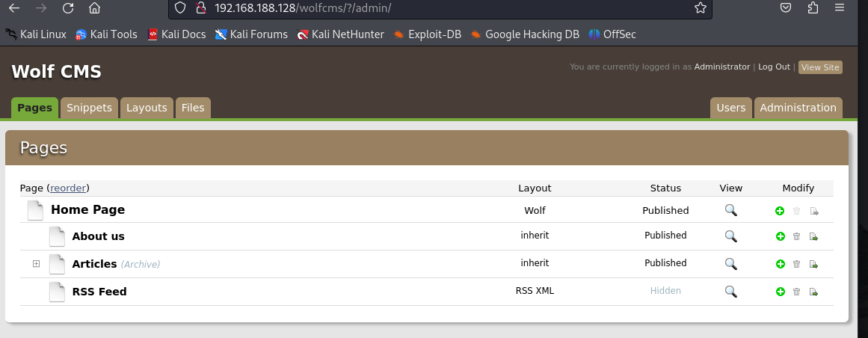Click the RSS Feed document icon
The height and width of the screenshot is (338, 868).
pyautogui.click(x=57, y=292)
